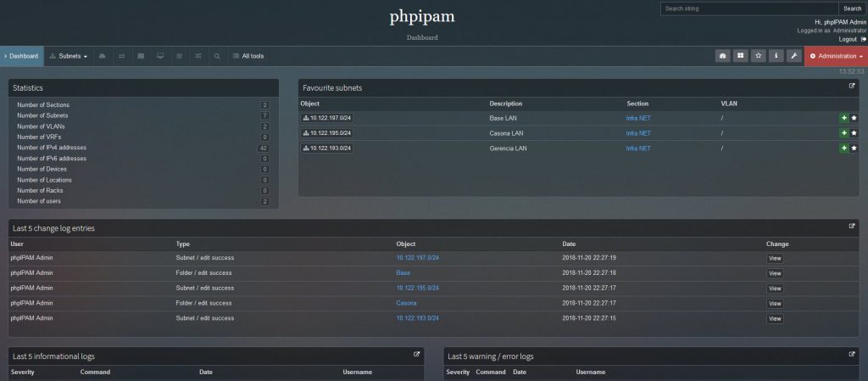Expand the Administration dropdown menu
Image resolution: width=868 pixels, height=381 pixels.
click(836, 56)
